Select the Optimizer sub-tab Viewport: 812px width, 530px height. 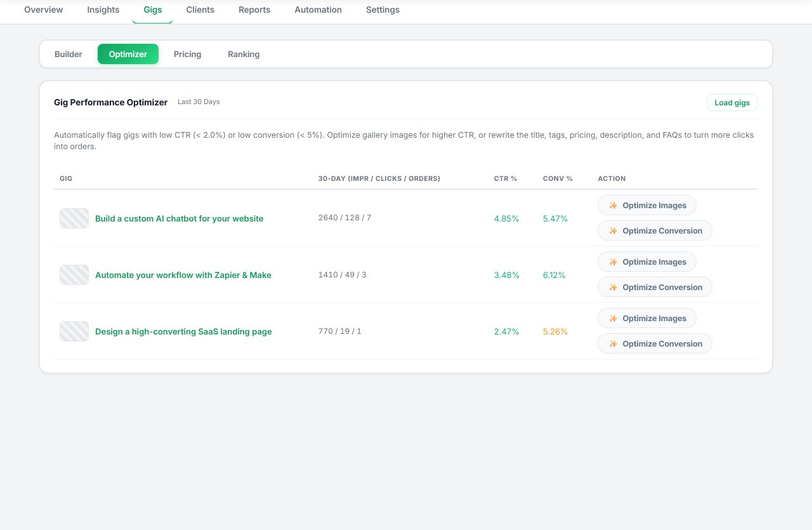[128, 54]
